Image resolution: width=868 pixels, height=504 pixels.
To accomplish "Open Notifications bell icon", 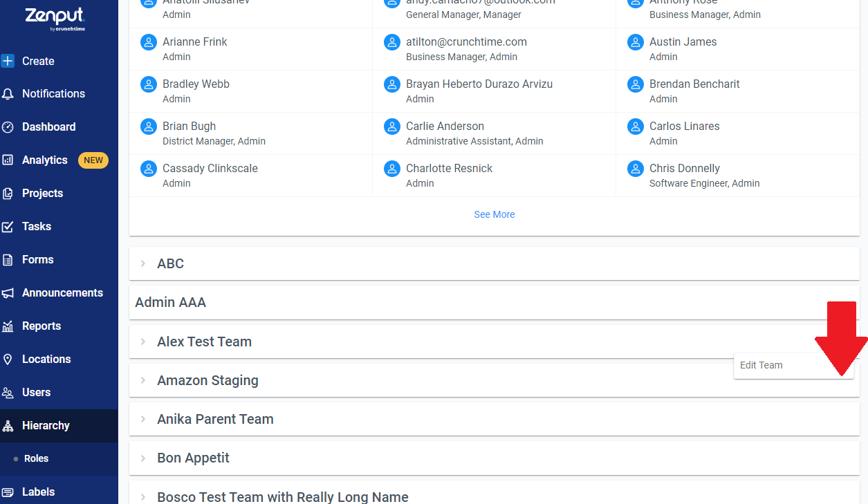I will [x=8, y=94].
